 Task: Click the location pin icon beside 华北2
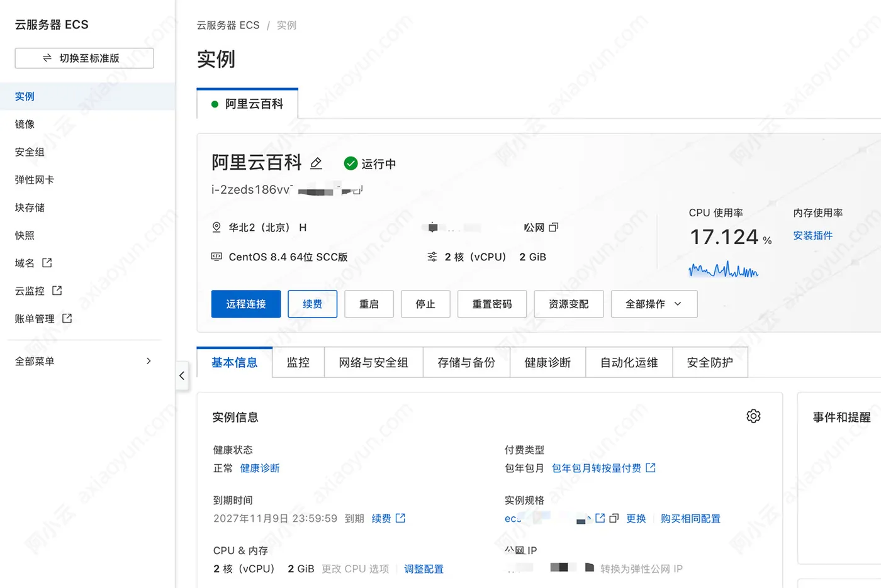(216, 227)
